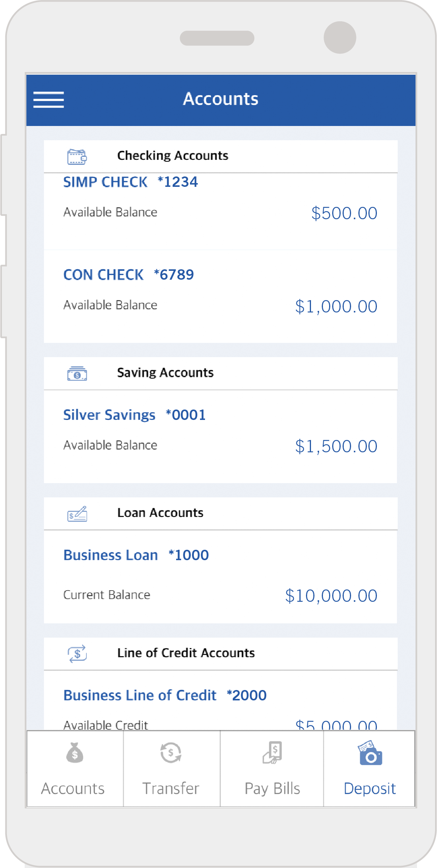The width and height of the screenshot is (437, 868).
Task: Click the $1,500.00 savings balance
Action: (336, 447)
